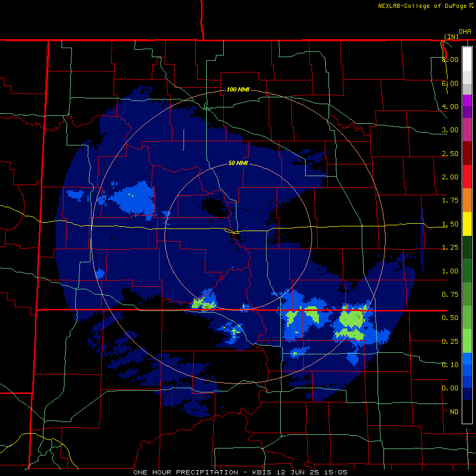The image size is (476, 476).
Task: Select the orange legend color swatch
Action: click(467, 200)
